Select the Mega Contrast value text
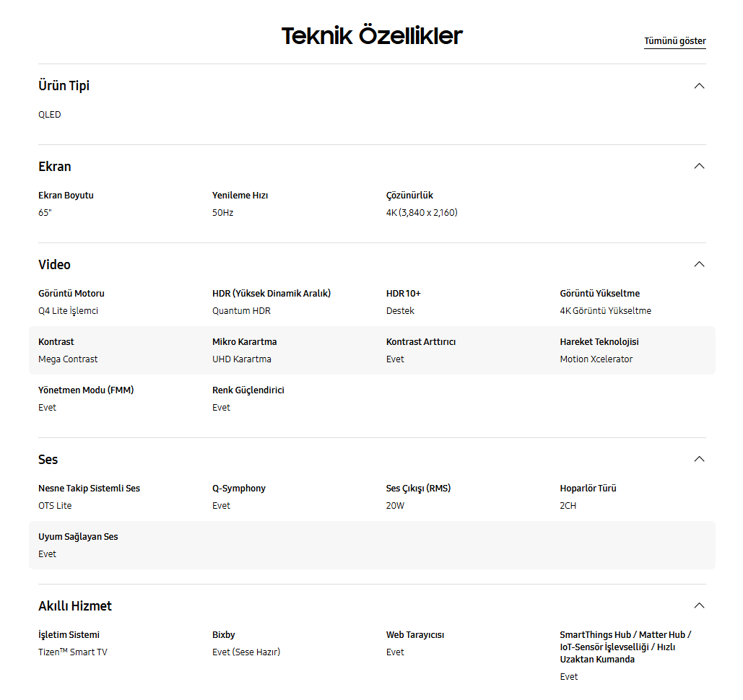743x700 pixels. [68, 359]
